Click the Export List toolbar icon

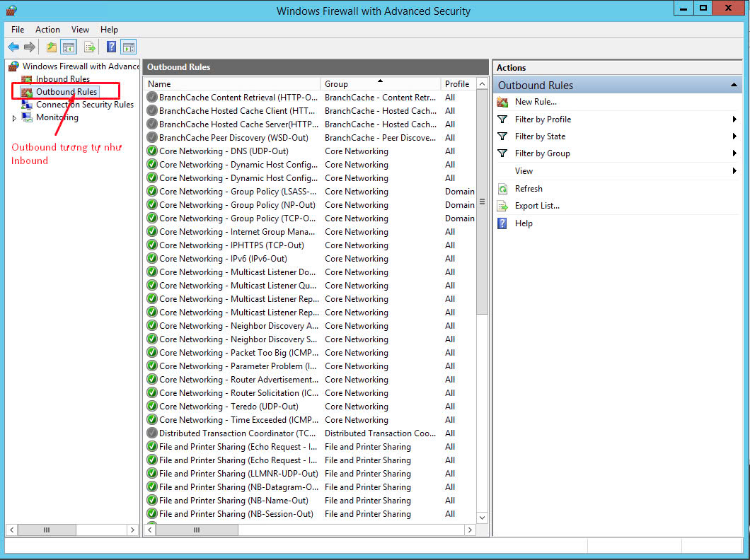[89, 47]
